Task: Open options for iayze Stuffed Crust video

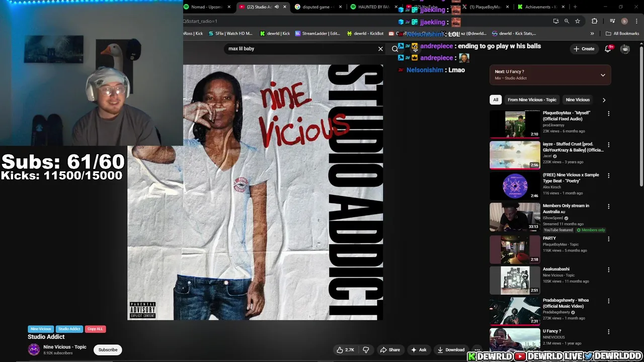Action: [x=608, y=145]
